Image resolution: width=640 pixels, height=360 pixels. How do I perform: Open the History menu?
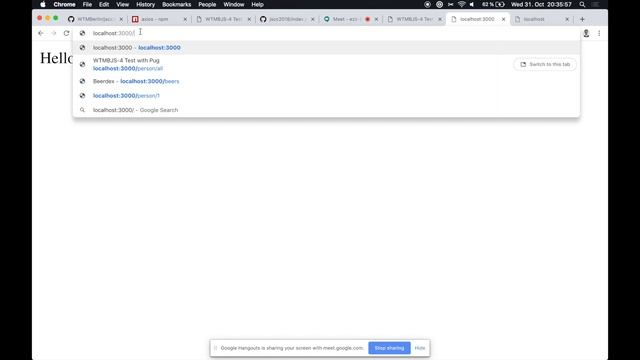[x=145, y=4]
